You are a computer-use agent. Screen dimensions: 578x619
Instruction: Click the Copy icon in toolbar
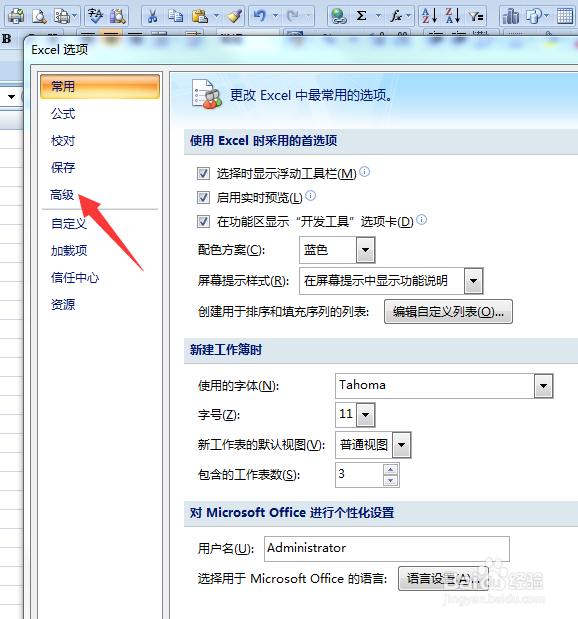[x=175, y=16]
